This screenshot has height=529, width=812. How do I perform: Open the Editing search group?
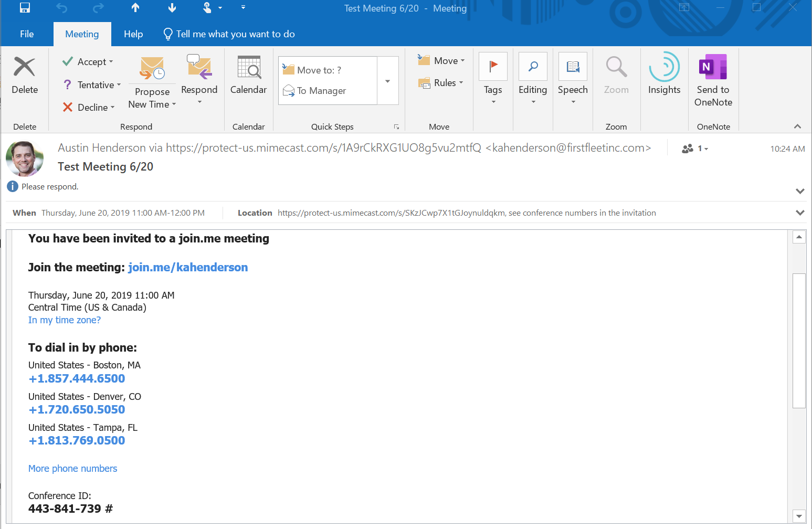pos(533,78)
